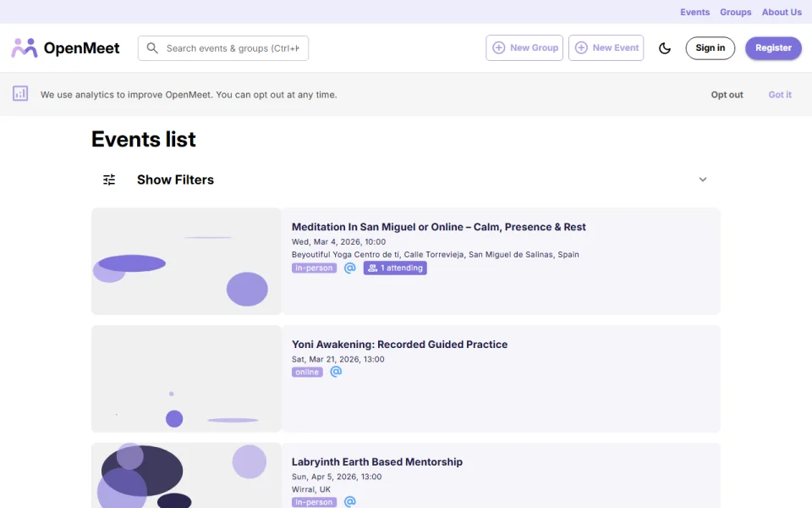This screenshot has height=508, width=812.
Task: Click the @ icon on the Yoni Awakening event
Action: click(x=336, y=372)
